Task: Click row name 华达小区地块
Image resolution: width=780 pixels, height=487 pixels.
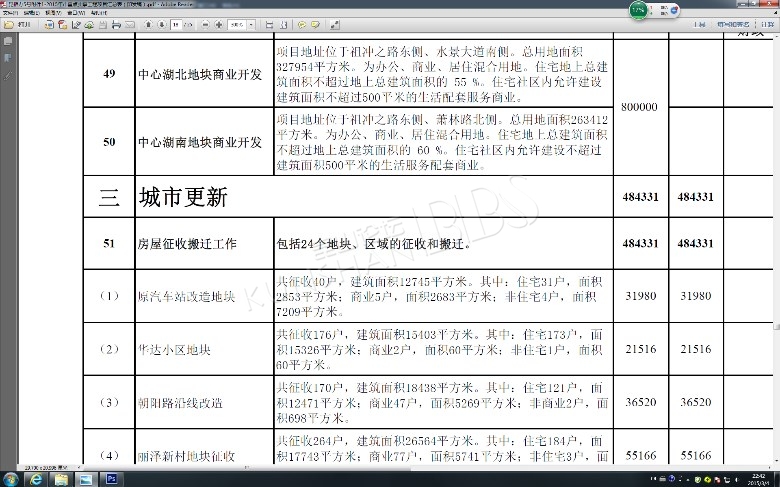Action: point(174,349)
